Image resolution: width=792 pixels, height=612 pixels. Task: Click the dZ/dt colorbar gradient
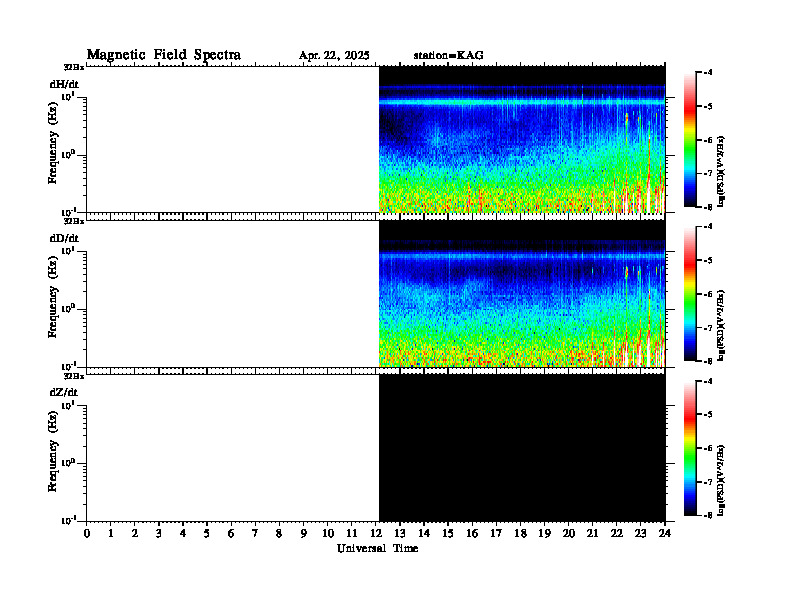pyautogui.click(x=690, y=448)
